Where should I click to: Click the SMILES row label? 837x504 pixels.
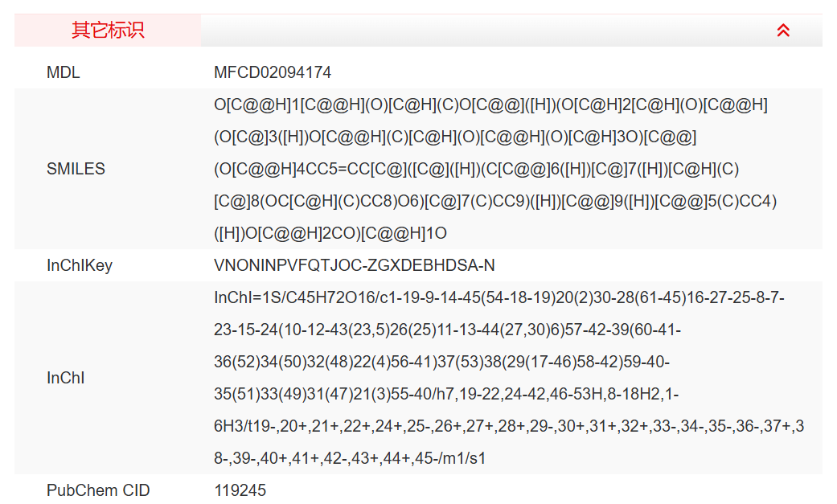click(x=76, y=169)
